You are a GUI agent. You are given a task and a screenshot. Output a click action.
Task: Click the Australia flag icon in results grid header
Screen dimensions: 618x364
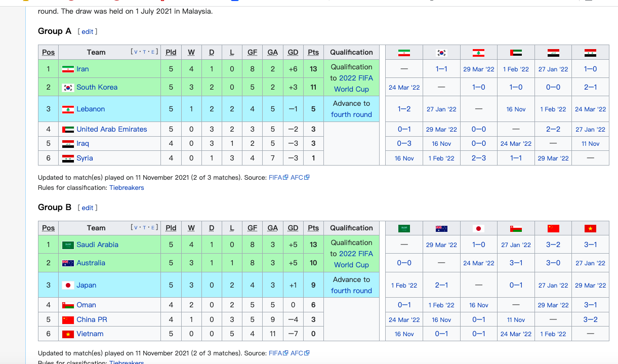(441, 228)
